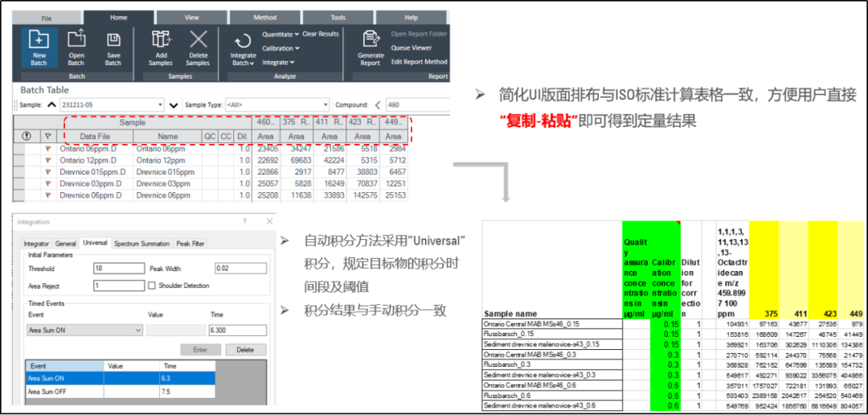Click the QC column header

209,136
